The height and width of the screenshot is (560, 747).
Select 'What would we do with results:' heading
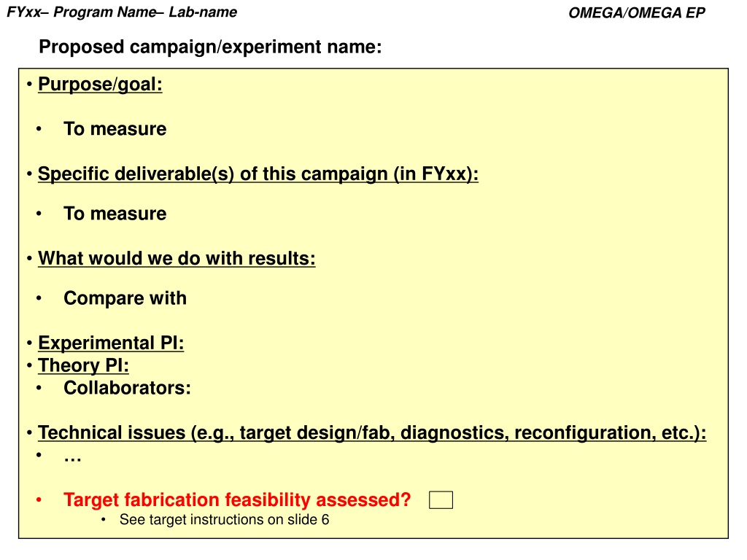tap(177, 258)
